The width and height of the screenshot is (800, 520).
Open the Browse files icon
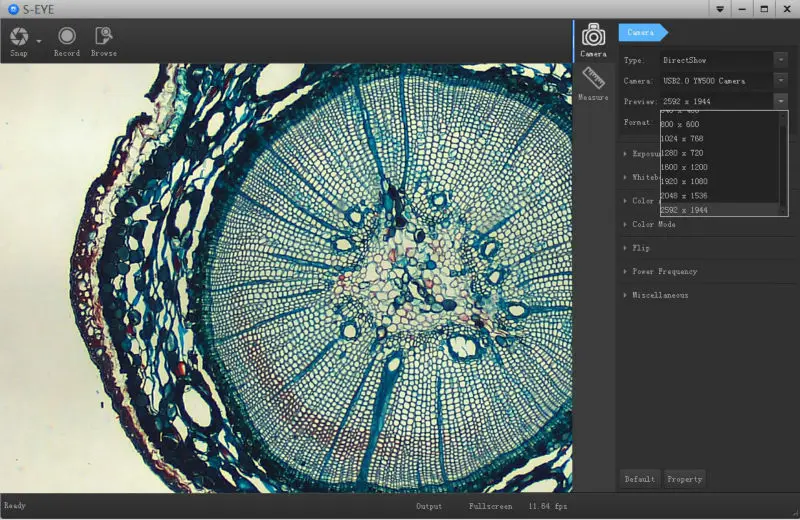(x=103, y=37)
